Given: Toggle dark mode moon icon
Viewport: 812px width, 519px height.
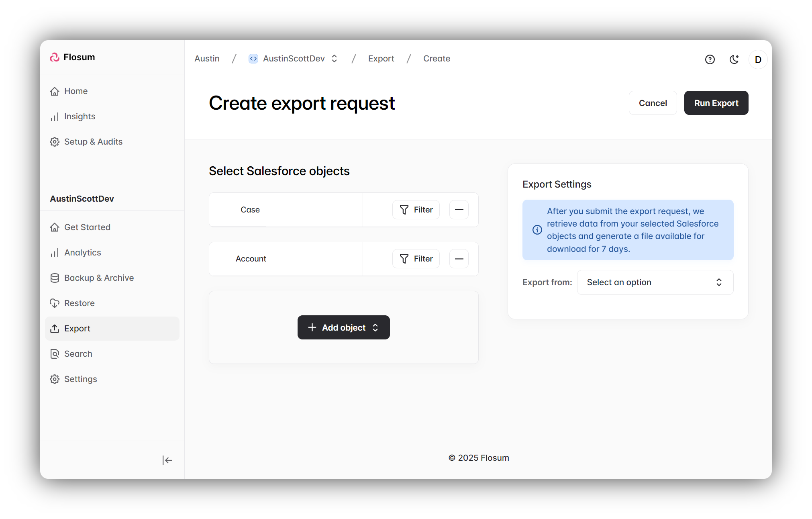Looking at the screenshot, I should 734,59.
